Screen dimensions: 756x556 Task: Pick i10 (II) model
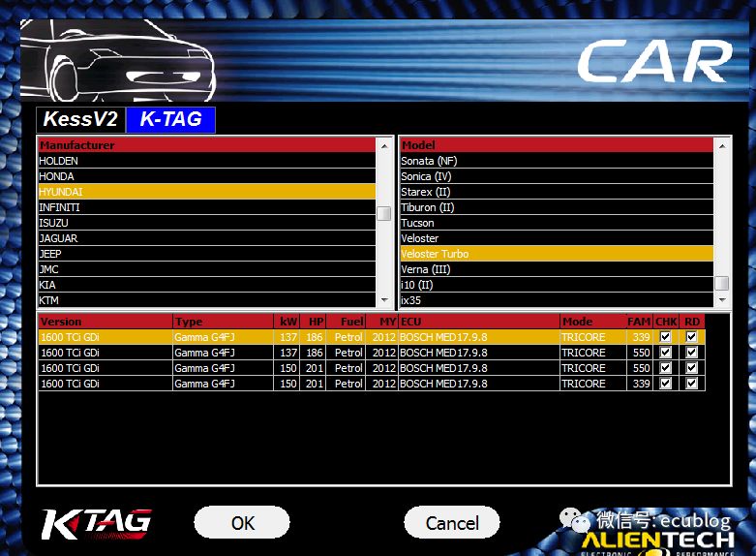[557, 284]
